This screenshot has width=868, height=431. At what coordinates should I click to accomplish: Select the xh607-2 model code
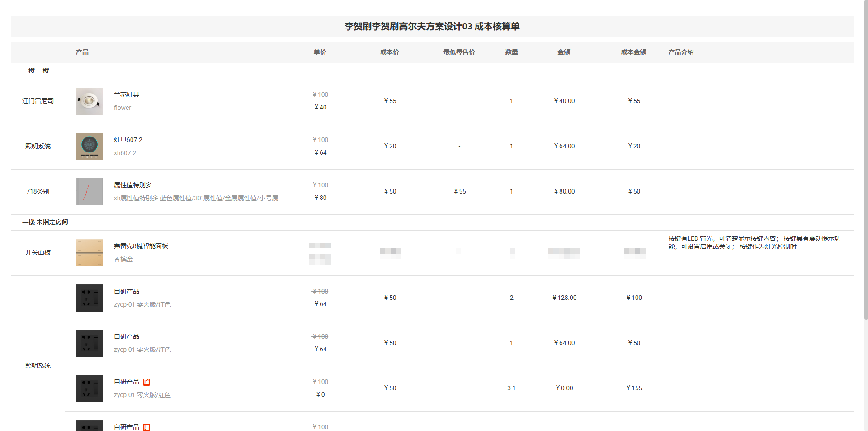125,153
